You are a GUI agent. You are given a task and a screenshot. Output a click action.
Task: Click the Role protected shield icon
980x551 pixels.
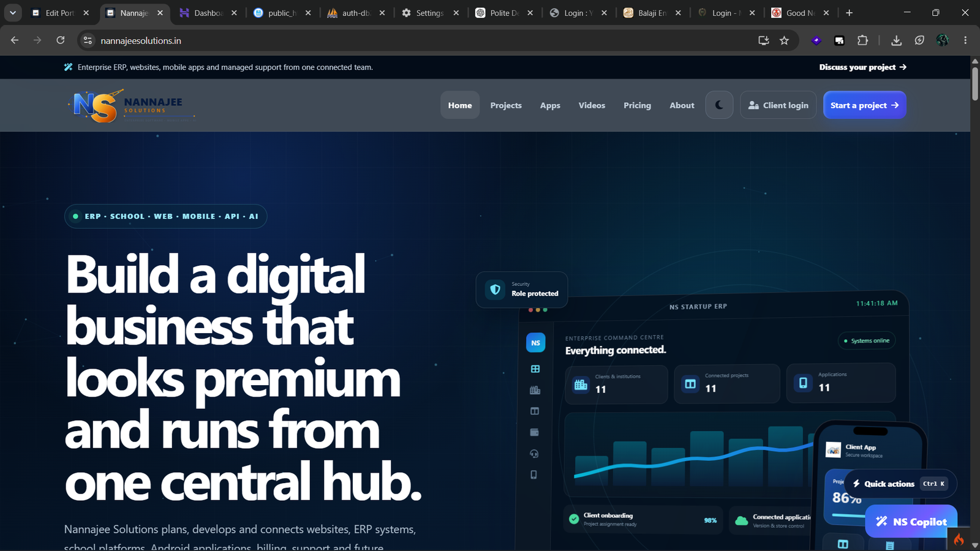click(495, 290)
